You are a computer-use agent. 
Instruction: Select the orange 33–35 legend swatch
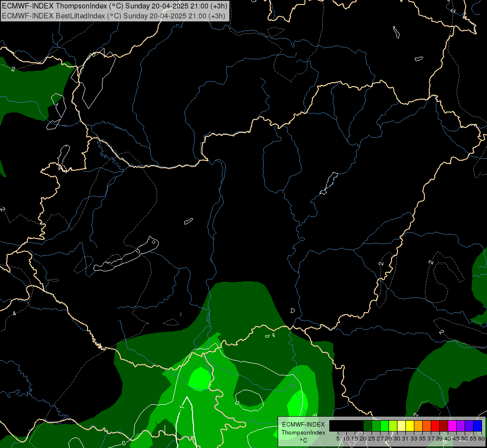(x=418, y=426)
